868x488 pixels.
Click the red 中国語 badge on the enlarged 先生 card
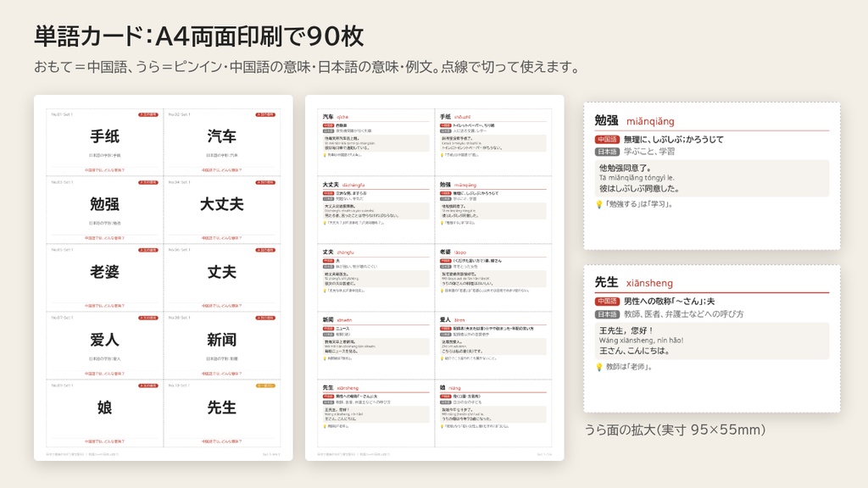pos(607,302)
